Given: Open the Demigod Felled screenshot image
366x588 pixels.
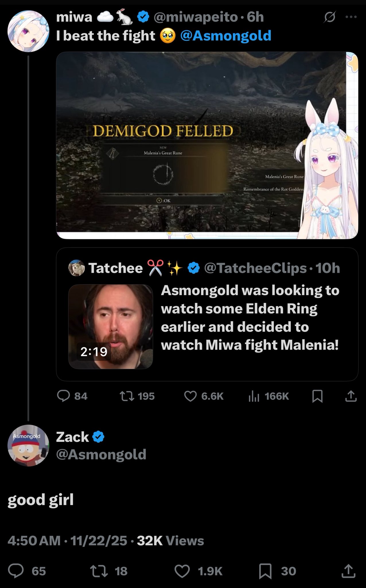Looking at the screenshot, I should (207, 145).
